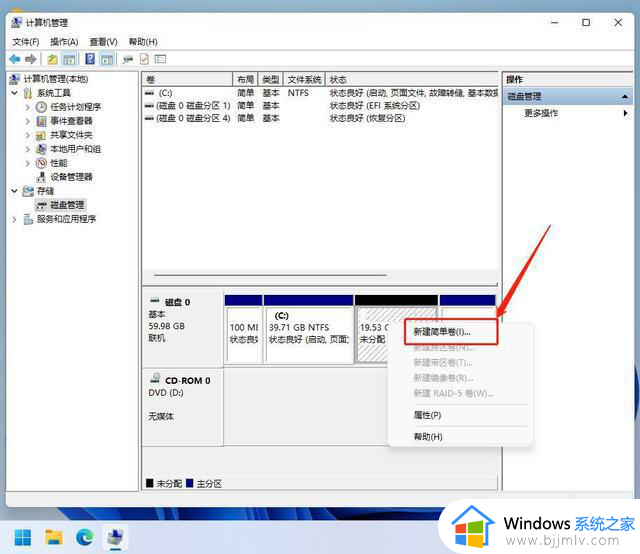
Task: Click 更多操作 in the actions pane
Action: (x=541, y=113)
